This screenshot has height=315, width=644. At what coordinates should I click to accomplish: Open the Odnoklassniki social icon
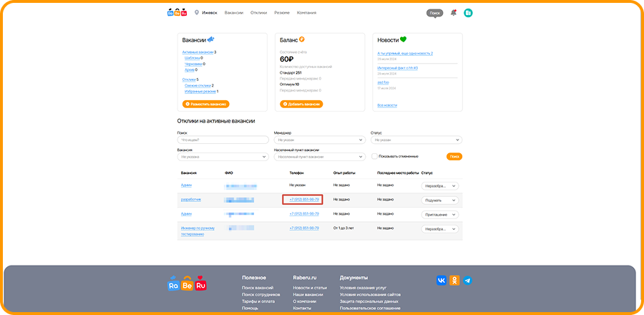454,281
